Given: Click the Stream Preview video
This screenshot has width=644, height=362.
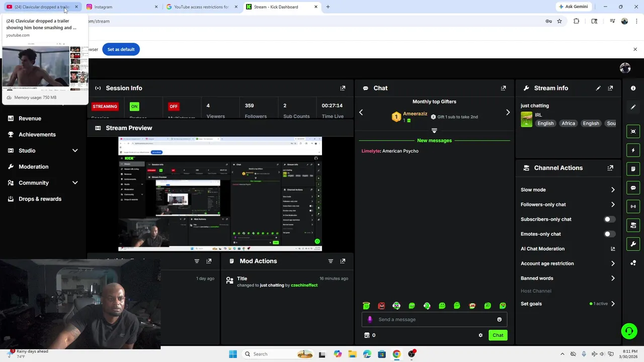Looking at the screenshot, I should [220, 194].
